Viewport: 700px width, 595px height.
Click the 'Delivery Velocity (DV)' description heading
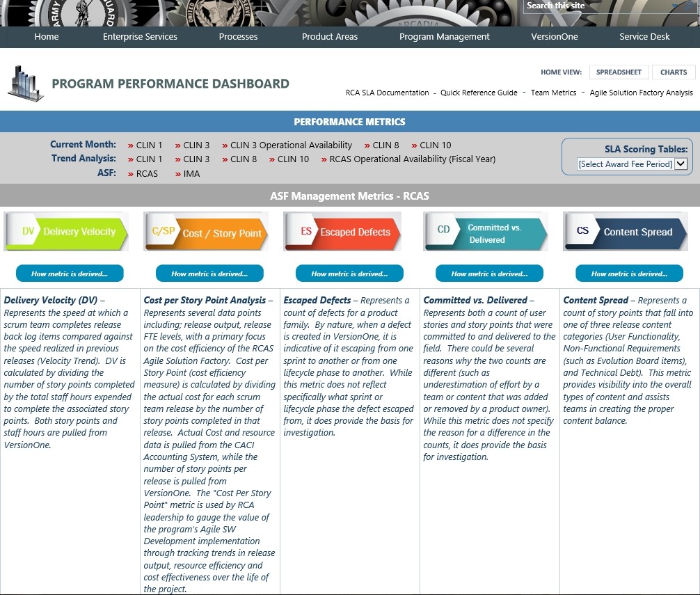tap(51, 300)
